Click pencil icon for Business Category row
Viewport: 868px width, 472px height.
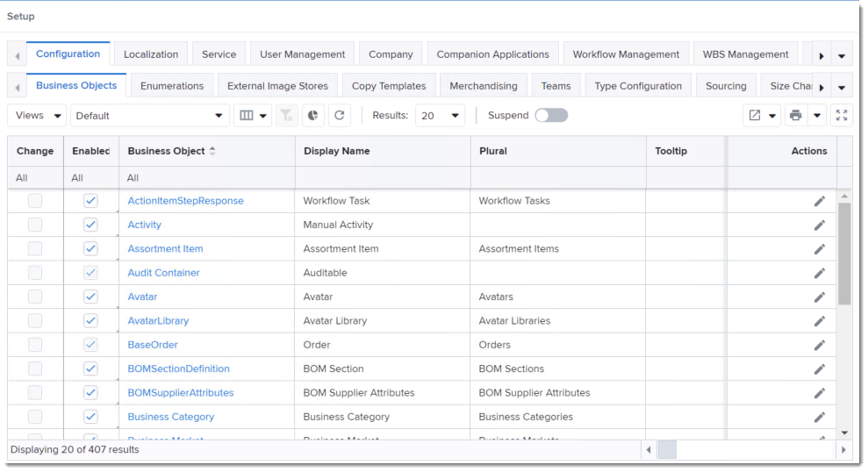click(x=820, y=418)
